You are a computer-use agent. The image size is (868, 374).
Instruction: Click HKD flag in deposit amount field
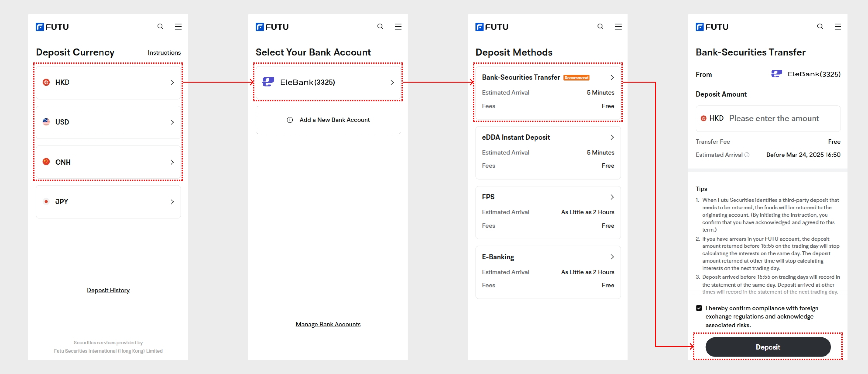coord(703,118)
